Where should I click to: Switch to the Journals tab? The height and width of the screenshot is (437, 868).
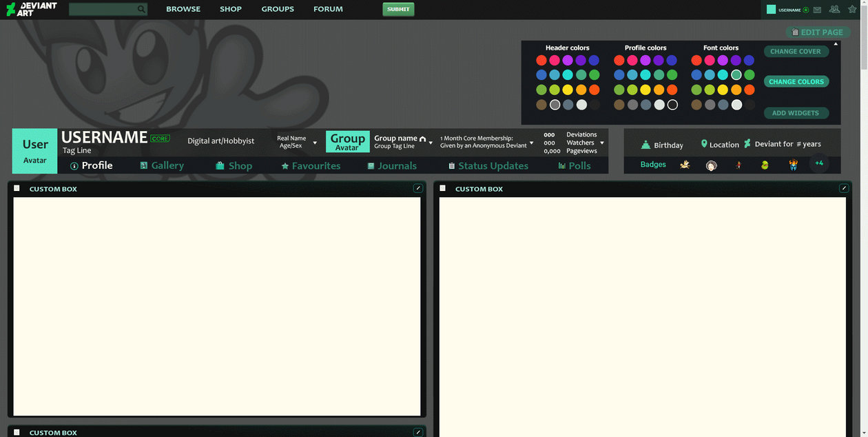392,165
